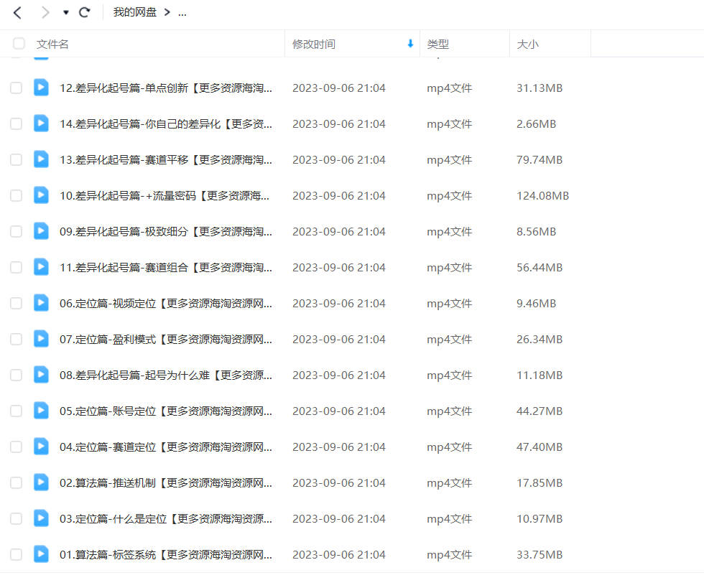This screenshot has width=704, height=588.
Task: Check the box for 11.差异化起号篇-赛道组合
Action: pos(16,267)
